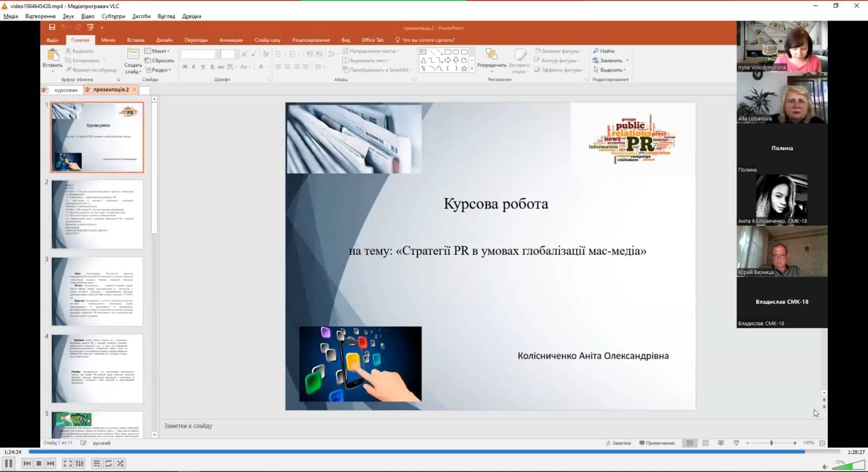Image resolution: width=868 pixels, height=472 pixels.
Task: Pause the video with the pause button
Action: 9,463
